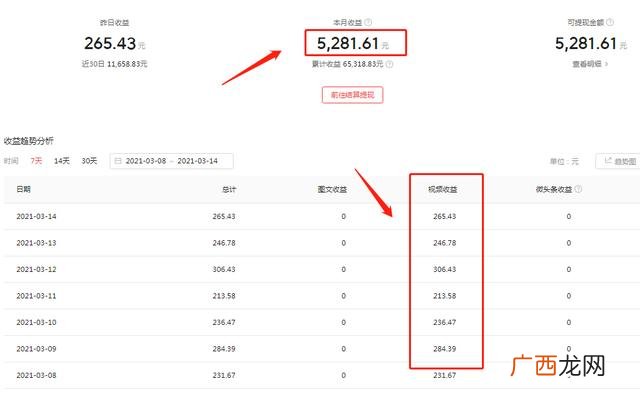Click the help icon beside 本月收益
This screenshot has width=640, height=394.
368,22
